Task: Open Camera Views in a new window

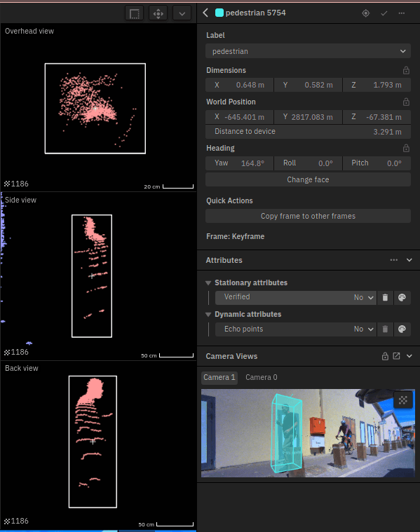Action: (x=396, y=356)
